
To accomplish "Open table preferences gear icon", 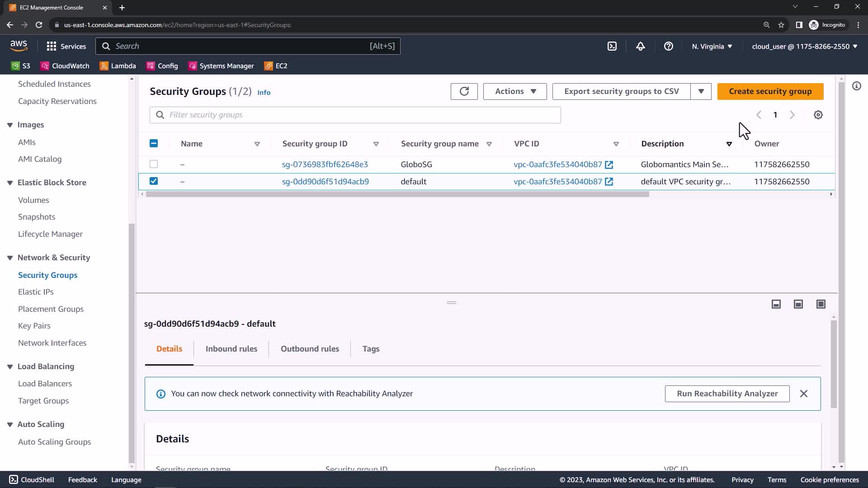I will 818,115.
